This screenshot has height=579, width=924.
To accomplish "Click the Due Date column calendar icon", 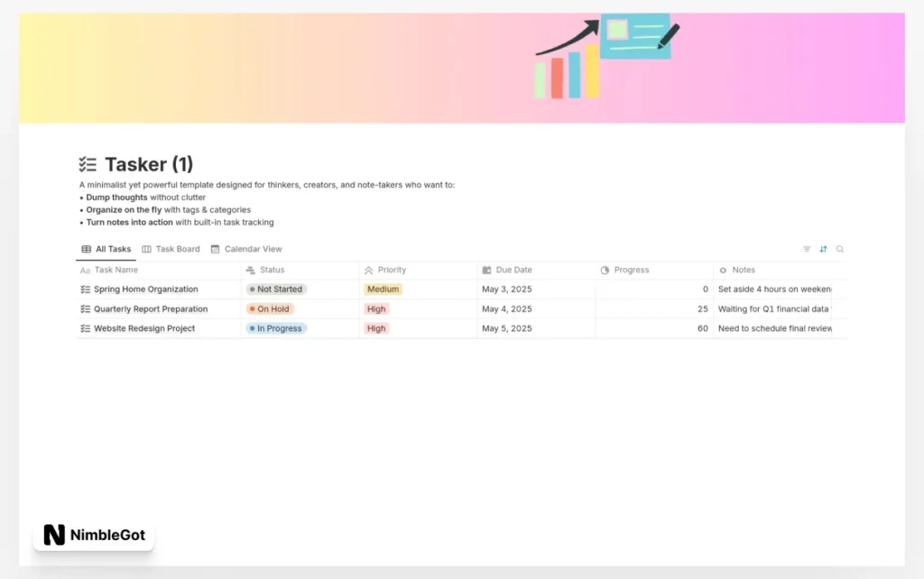I will pyautogui.click(x=486, y=270).
